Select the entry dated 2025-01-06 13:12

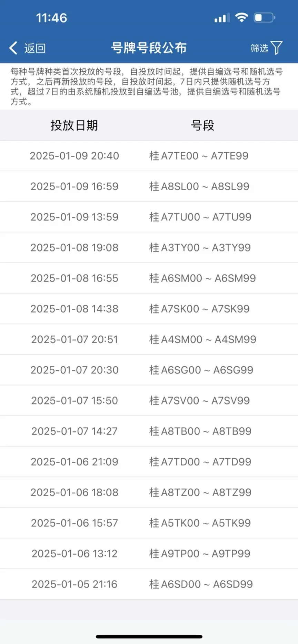(x=74, y=553)
